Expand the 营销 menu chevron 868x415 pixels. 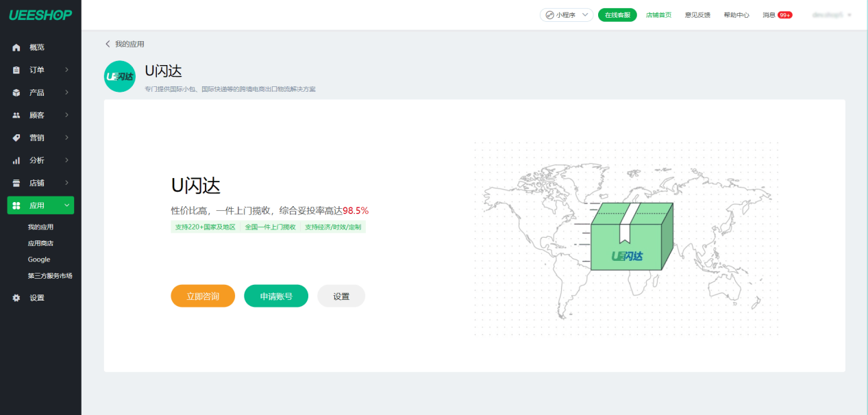66,138
